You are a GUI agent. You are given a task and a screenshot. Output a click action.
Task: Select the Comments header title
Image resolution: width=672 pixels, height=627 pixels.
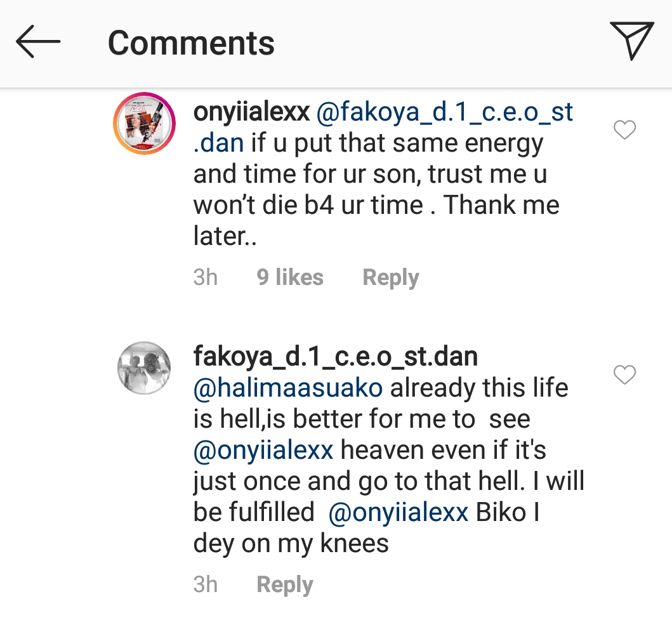click(x=192, y=43)
